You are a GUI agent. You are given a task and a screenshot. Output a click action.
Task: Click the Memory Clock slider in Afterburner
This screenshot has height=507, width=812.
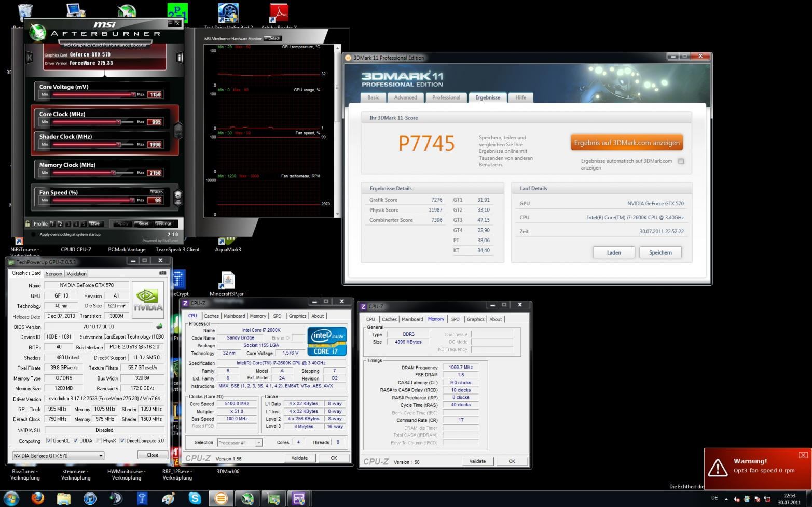pyautogui.click(x=93, y=173)
